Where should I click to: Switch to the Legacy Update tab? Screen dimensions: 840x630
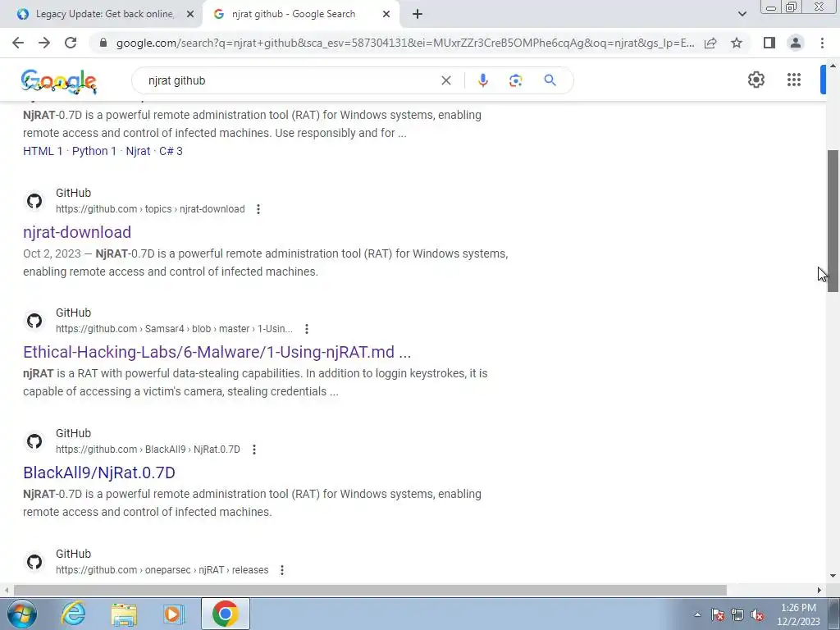pyautogui.click(x=104, y=14)
